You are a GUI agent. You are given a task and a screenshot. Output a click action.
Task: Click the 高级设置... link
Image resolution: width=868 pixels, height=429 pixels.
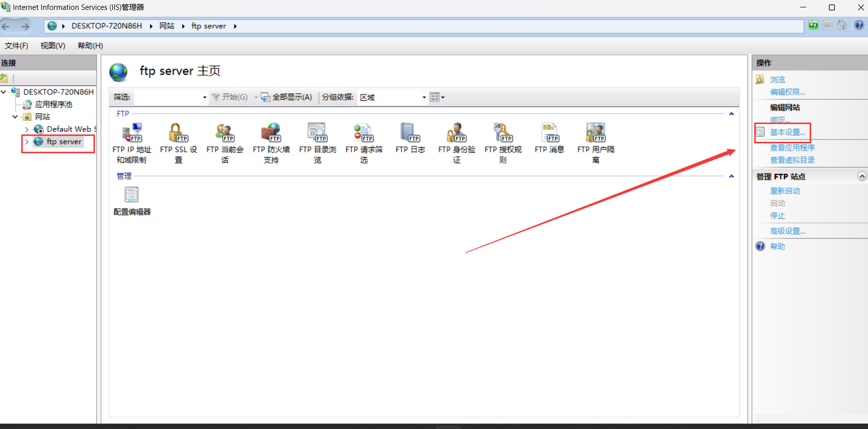788,231
